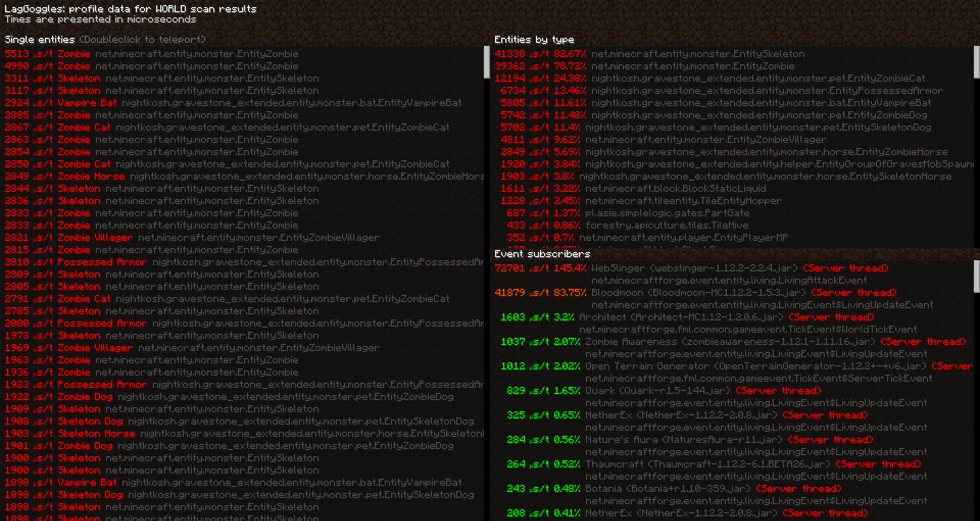Screen dimensions: 980x521
Task: Click EntityZombie type at 78.72%
Action: coord(645,66)
